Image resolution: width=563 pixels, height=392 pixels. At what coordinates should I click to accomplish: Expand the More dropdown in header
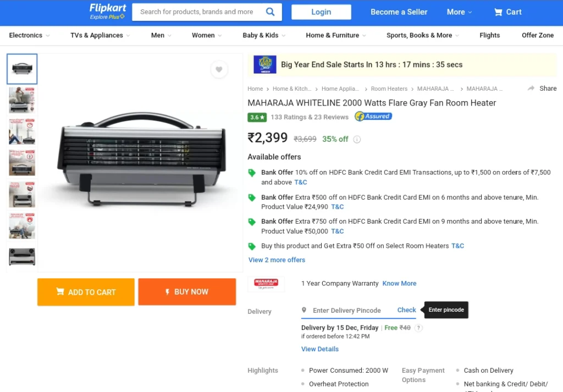pyautogui.click(x=459, y=12)
